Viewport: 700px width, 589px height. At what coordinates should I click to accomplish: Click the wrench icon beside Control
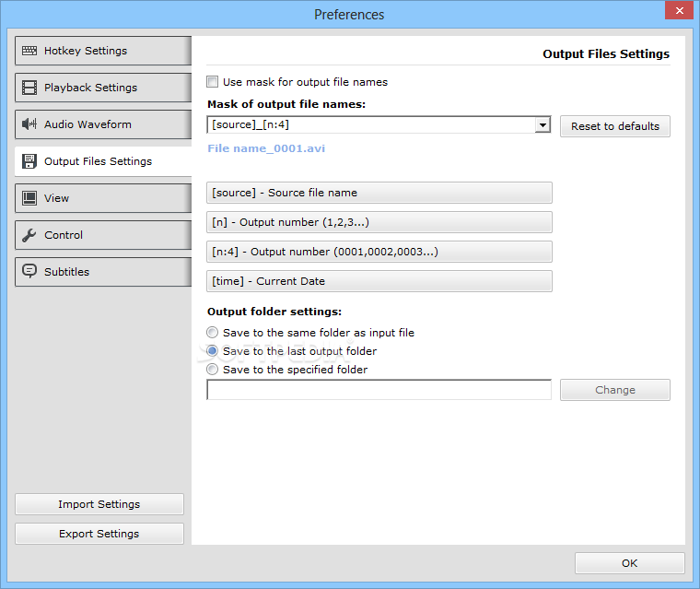(x=29, y=235)
